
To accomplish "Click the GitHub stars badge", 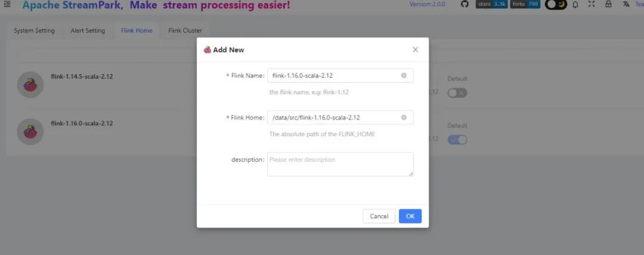I will click(x=492, y=5).
